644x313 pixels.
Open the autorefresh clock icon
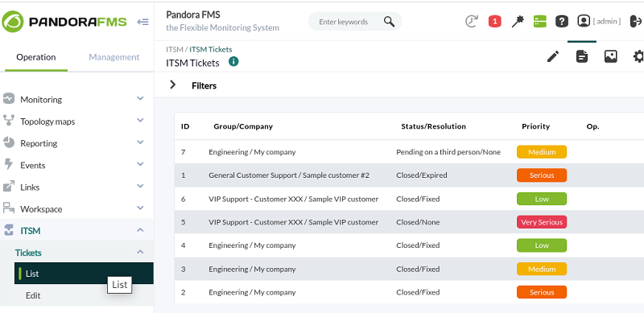(x=472, y=22)
